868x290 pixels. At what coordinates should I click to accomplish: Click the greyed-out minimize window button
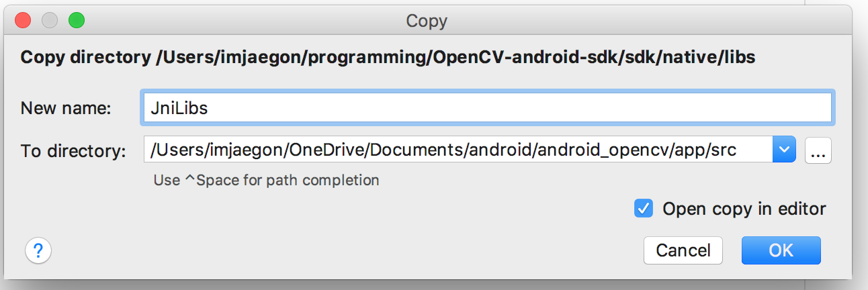pyautogui.click(x=50, y=20)
